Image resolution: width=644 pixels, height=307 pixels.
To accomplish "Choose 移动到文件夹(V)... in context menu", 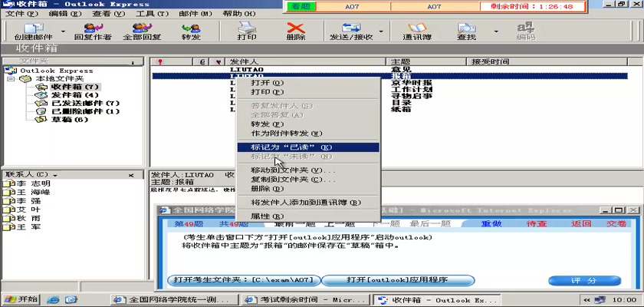I will [x=308, y=170].
